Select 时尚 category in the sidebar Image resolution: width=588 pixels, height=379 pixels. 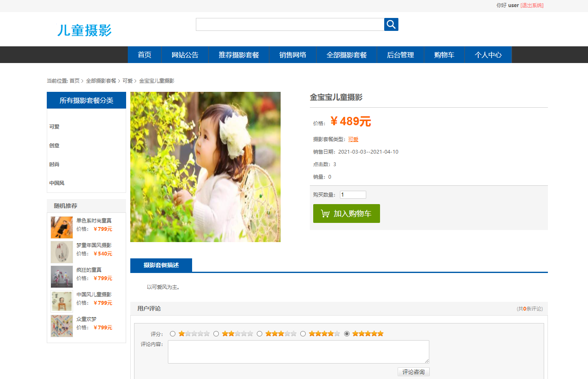pyautogui.click(x=54, y=164)
